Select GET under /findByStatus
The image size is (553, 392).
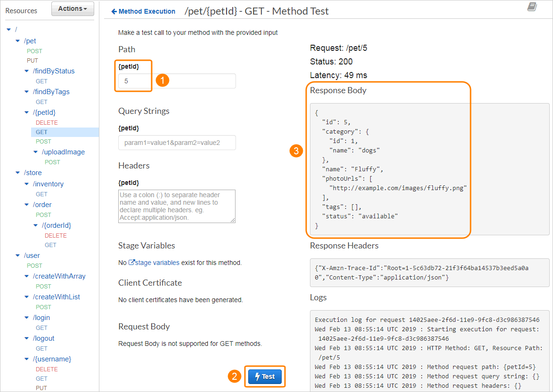[x=41, y=81]
